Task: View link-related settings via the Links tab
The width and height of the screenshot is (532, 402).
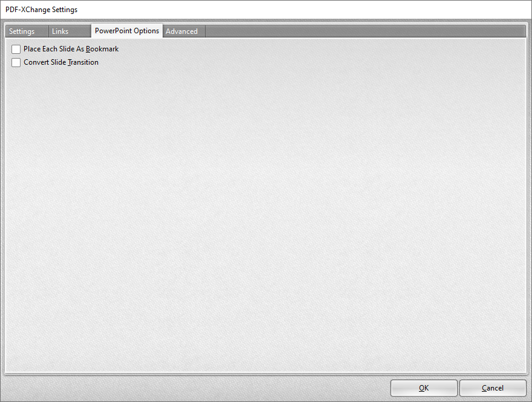Action: click(x=60, y=31)
